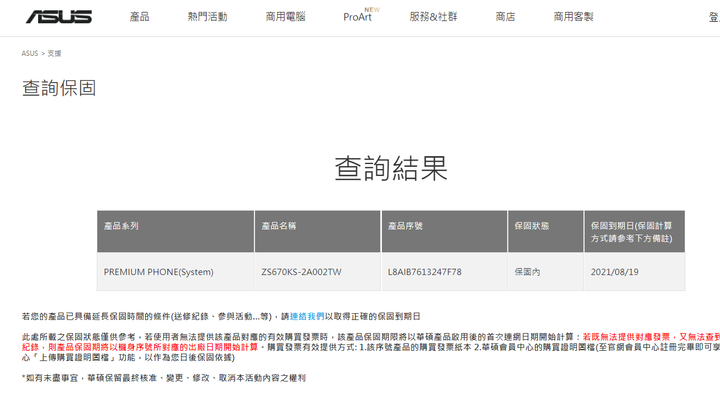Open the 商用電腦 menu
The image size is (720, 398).
click(x=285, y=17)
